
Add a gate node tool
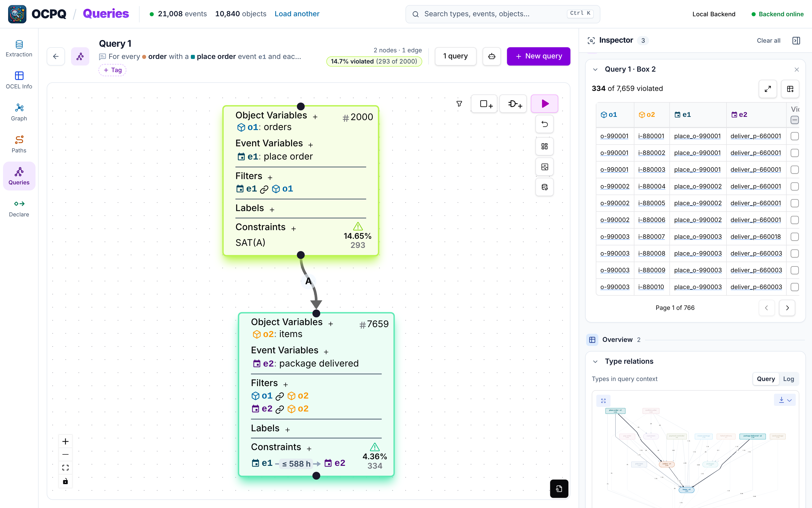coord(513,104)
